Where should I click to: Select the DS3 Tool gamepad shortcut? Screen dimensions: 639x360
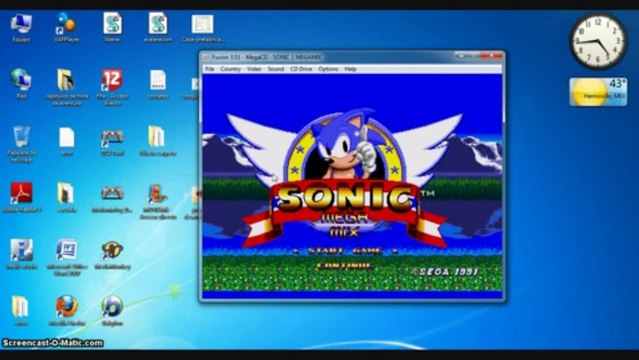[112, 142]
